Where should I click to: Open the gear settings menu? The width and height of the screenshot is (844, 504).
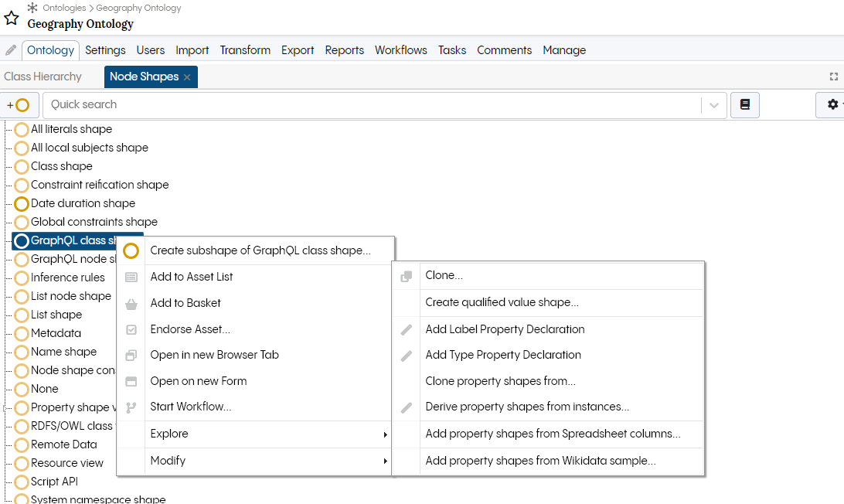pos(832,105)
